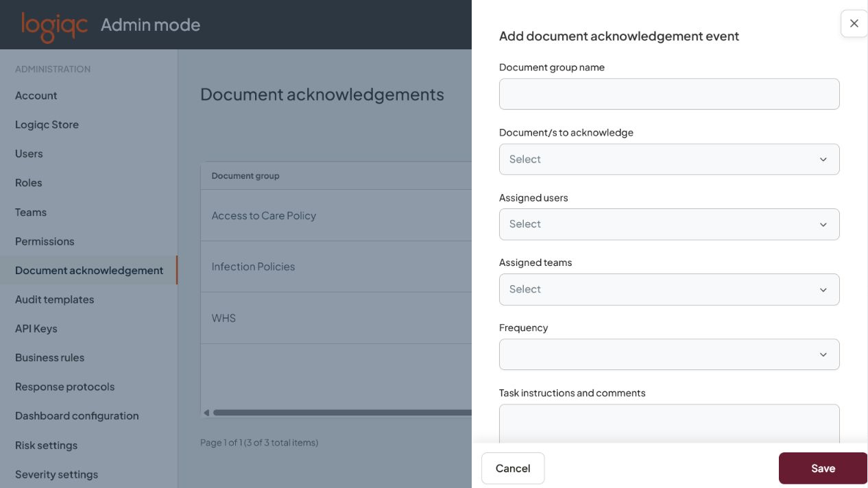The width and height of the screenshot is (868, 488).
Task: Click the Task instructions and comments box
Action: (669, 423)
